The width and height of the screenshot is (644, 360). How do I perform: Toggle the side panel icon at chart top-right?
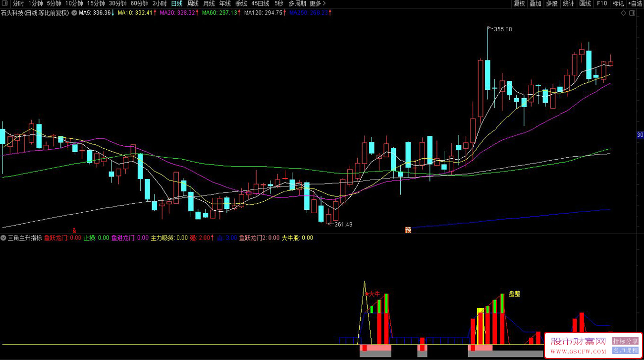pyautogui.click(x=631, y=13)
